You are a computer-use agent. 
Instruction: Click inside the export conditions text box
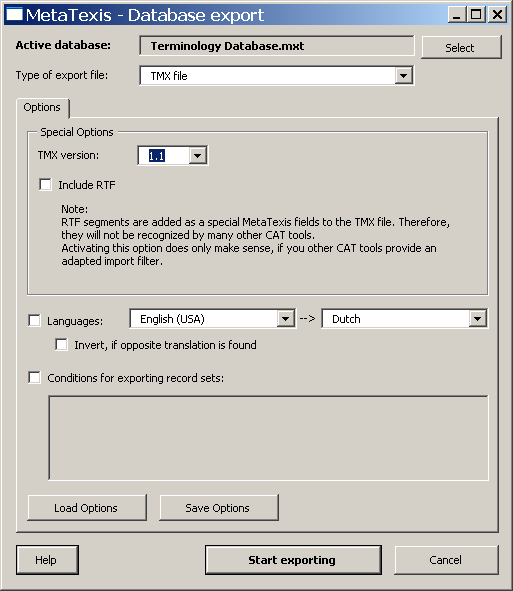pyautogui.click(x=268, y=438)
